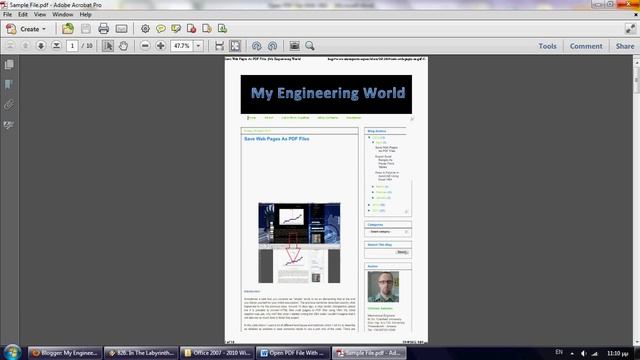Viewport: 640px width, 360px height.
Task: Open the zoom percentage dropdown arrow
Action: 198,46
